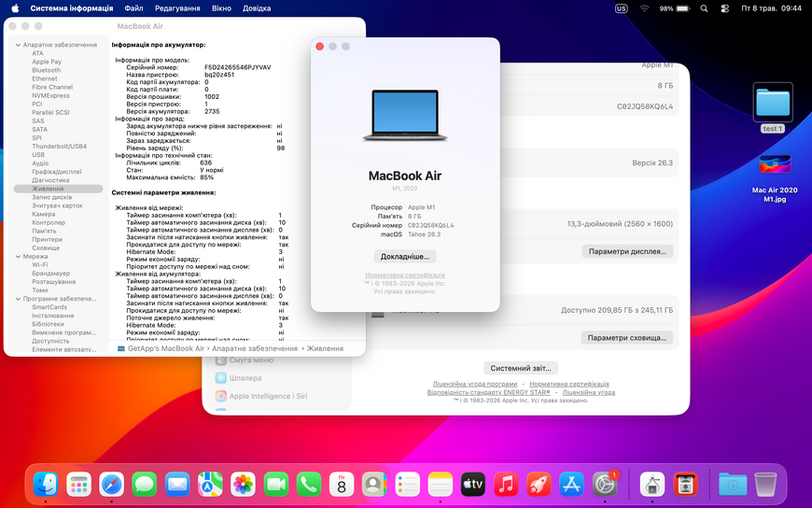Collapse the Апаратне забезпечення tree section
The height and width of the screenshot is (508, 812).
[18, 45]
